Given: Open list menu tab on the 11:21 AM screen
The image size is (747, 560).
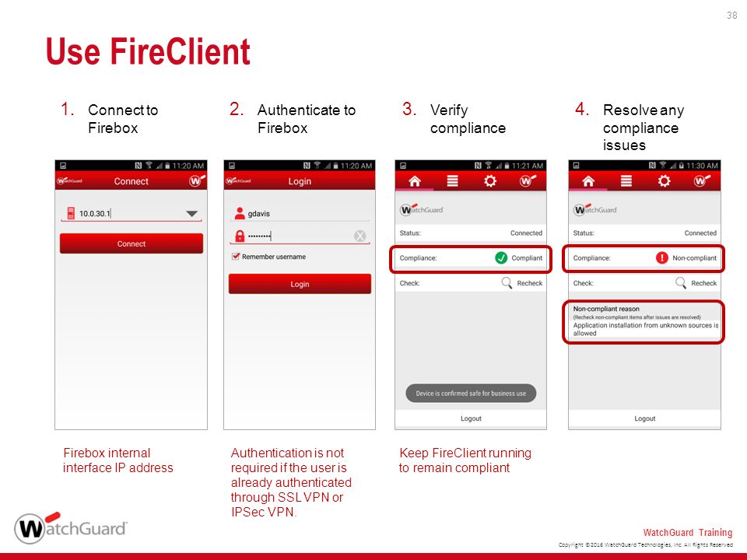Looking at the screenshot, I should click(452, 181).
